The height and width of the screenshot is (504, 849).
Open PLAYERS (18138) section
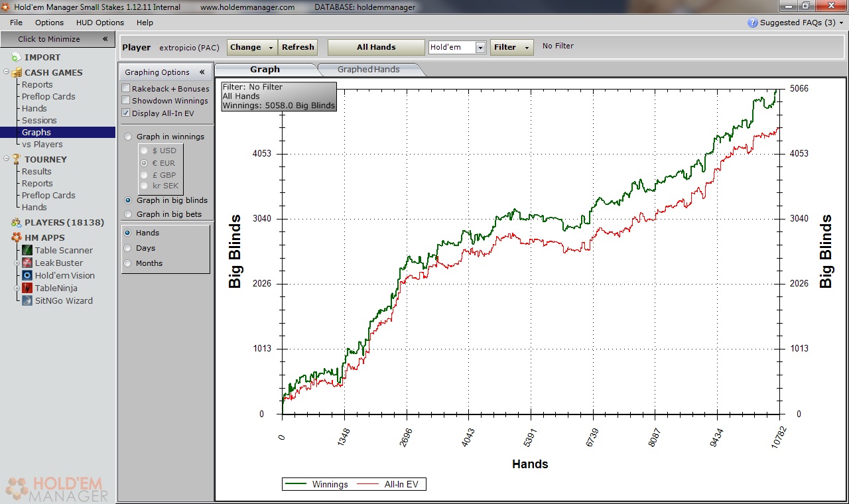click(x=64, y=222)
